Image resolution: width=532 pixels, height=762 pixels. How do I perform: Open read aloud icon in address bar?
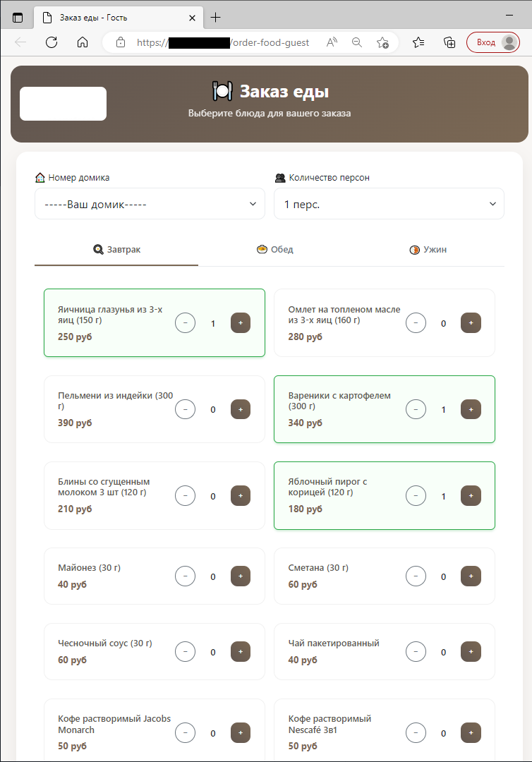tap(332, 42)
